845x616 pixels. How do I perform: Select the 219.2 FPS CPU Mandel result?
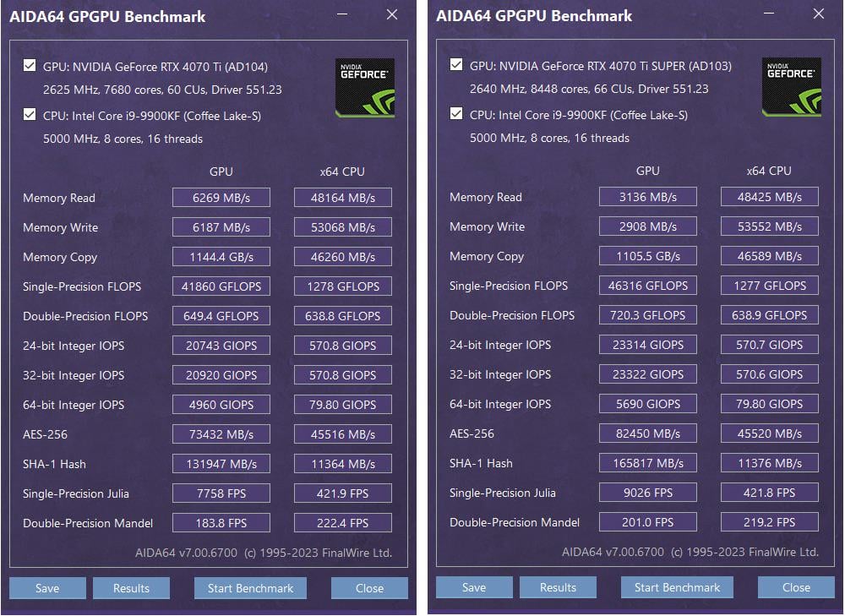click(770, 521)
